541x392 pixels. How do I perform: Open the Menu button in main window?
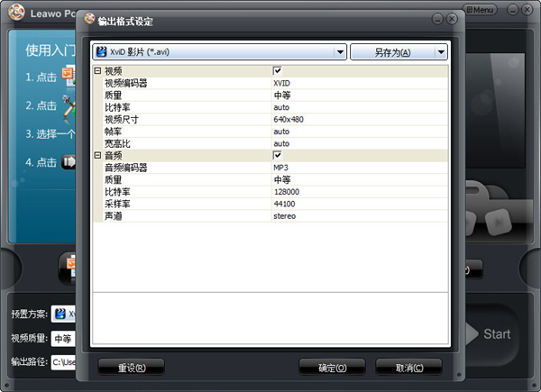[x=480, y=10]
